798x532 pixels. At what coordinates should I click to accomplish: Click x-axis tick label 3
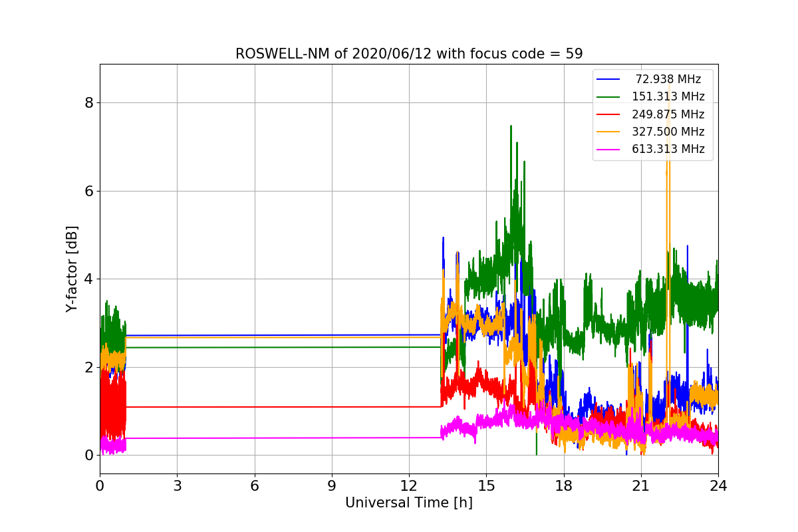[177, 485]
